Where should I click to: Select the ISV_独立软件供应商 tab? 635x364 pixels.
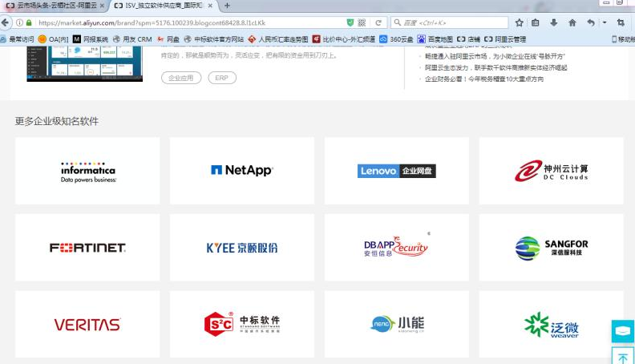163,6
